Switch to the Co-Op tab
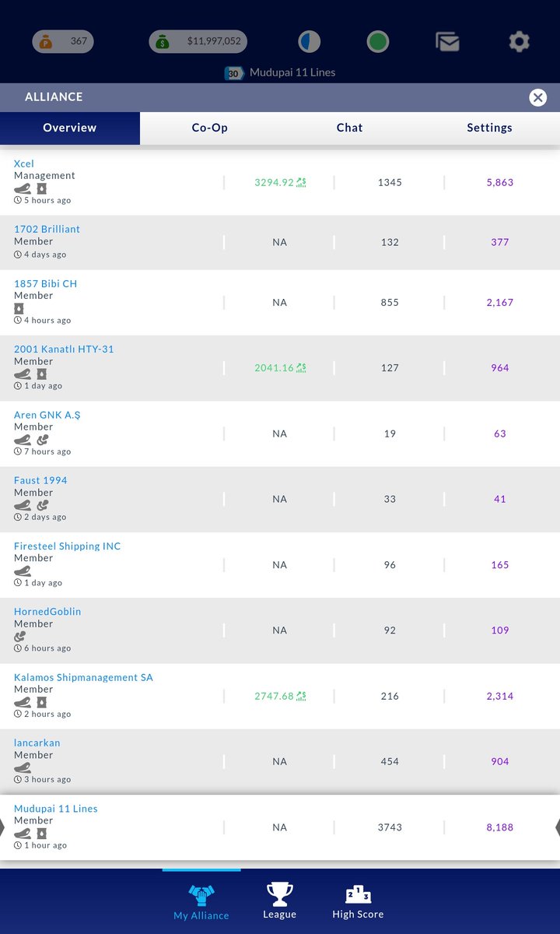Screen dimensions: 560x934 pos(210,128)
